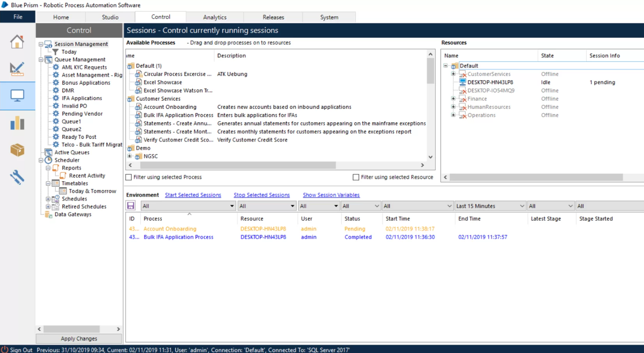Viewport: 644px width, 353px height.
Task: Switch to the Home tab
Action: coord(61,17)
